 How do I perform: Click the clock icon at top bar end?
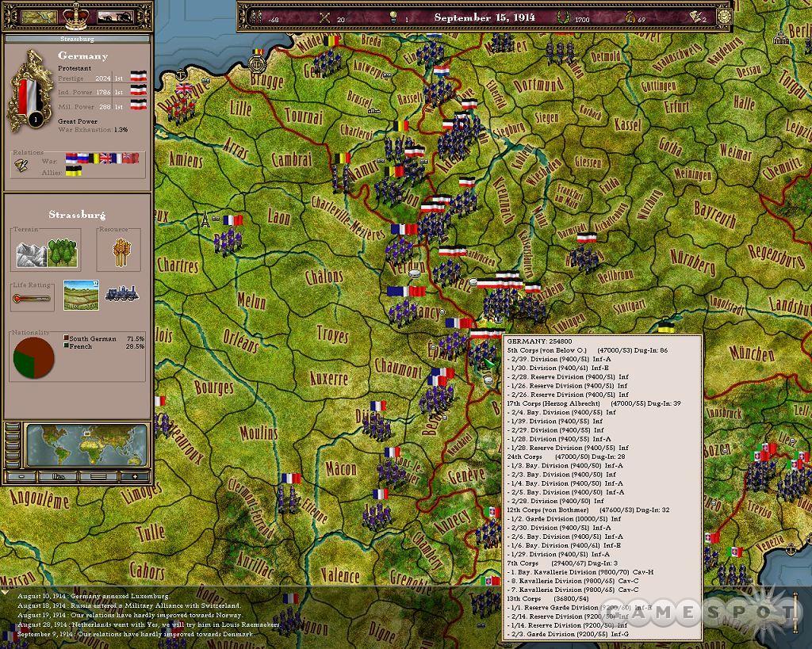click(x=723, y=17)
